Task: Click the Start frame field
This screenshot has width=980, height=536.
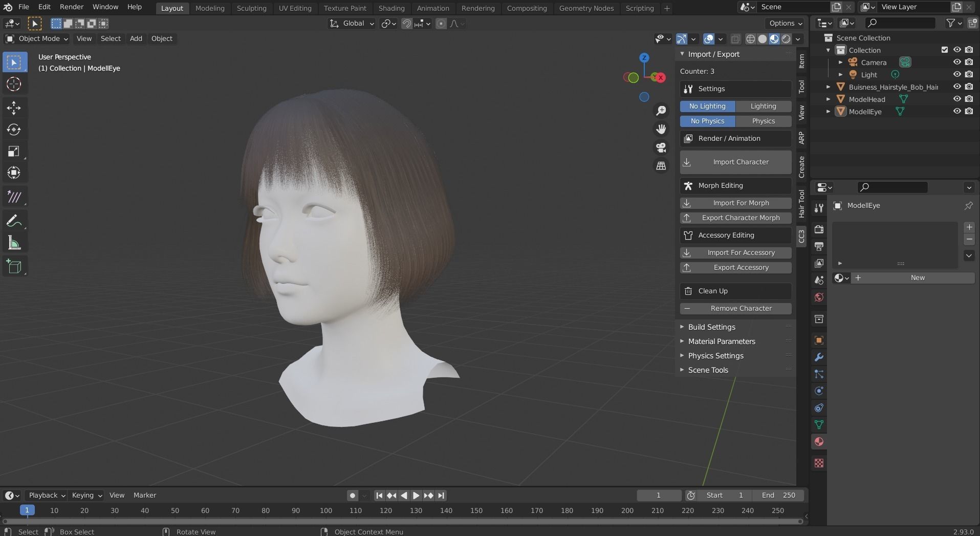Action: pyautogui.click(x=725, y=495)
